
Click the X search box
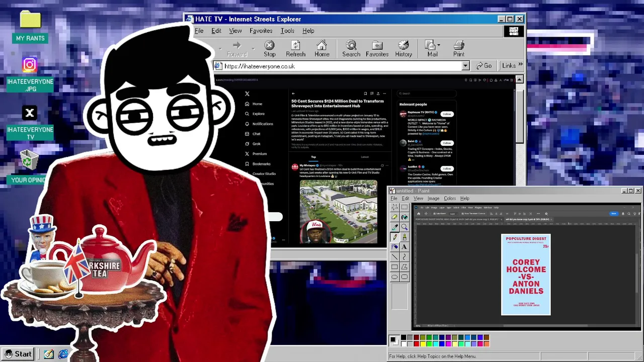pos(427,94)
